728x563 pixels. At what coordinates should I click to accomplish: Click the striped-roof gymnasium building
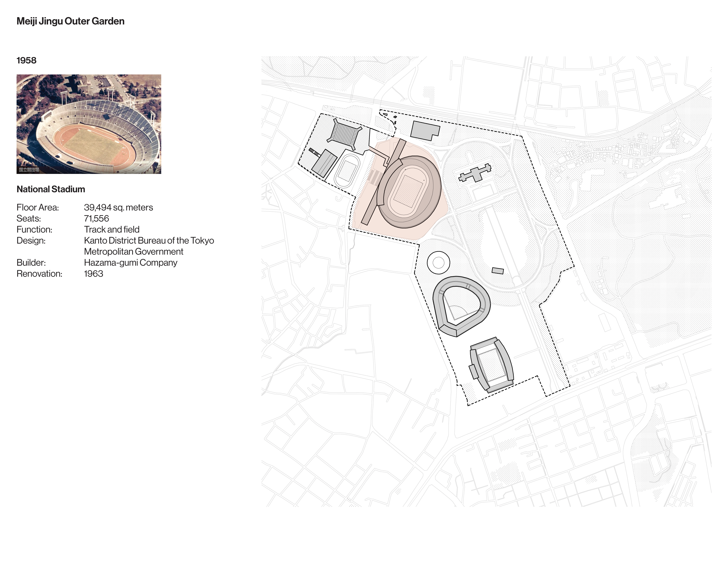pyautogui.click(x=345, y=134)
